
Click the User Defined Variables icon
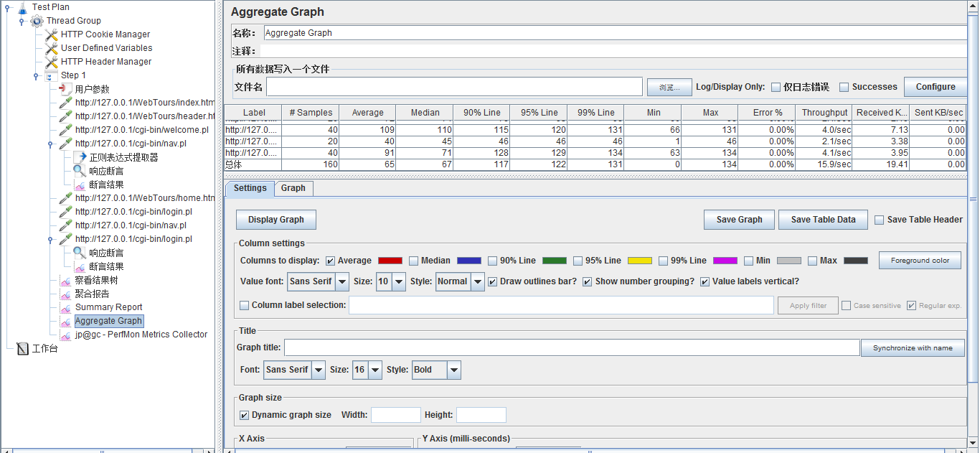[51, 48]
